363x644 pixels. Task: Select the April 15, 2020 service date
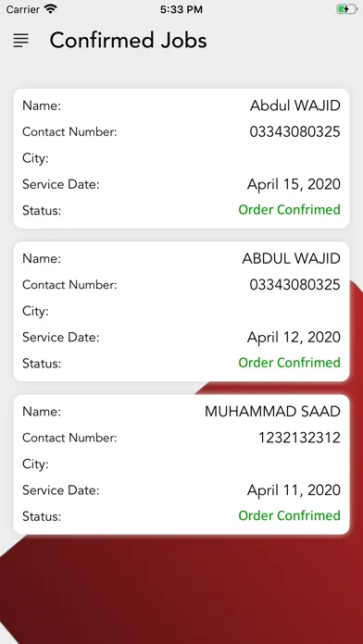294,184
